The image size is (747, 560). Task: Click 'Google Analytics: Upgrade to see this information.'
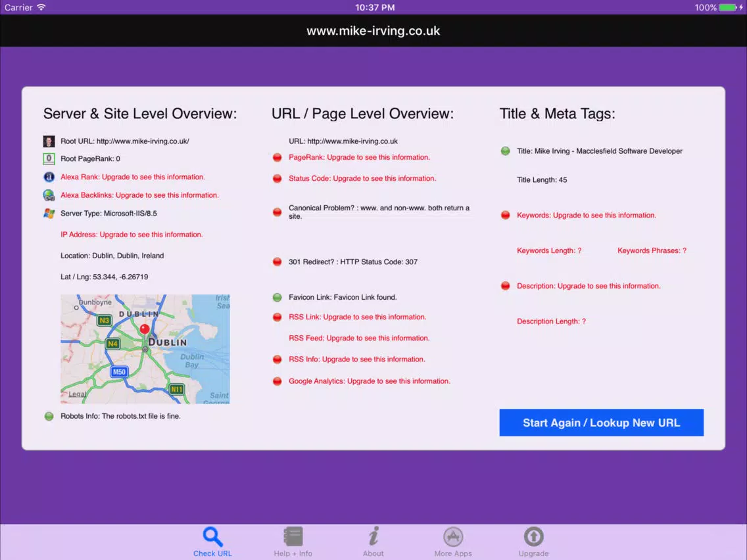click(369, 381)
